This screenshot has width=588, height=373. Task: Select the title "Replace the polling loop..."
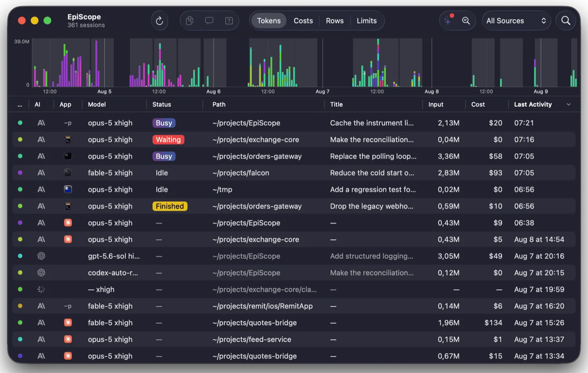(x=373, y=156)
